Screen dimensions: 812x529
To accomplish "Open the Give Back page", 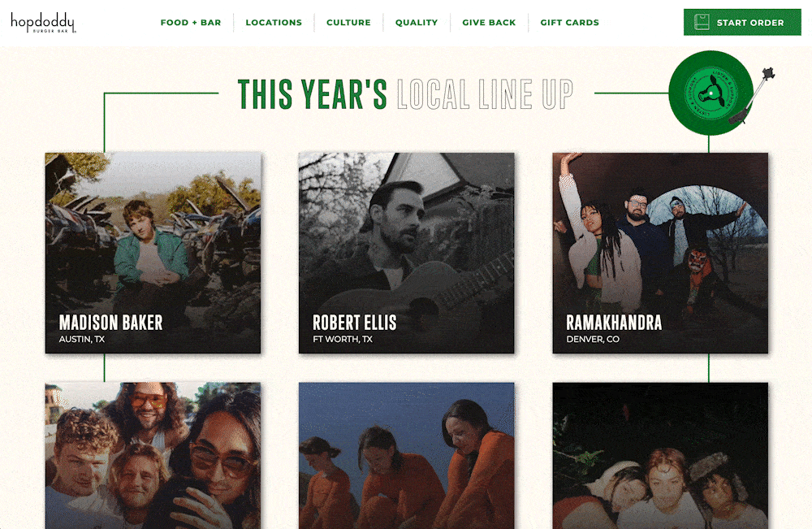I will tap(489, 22).
